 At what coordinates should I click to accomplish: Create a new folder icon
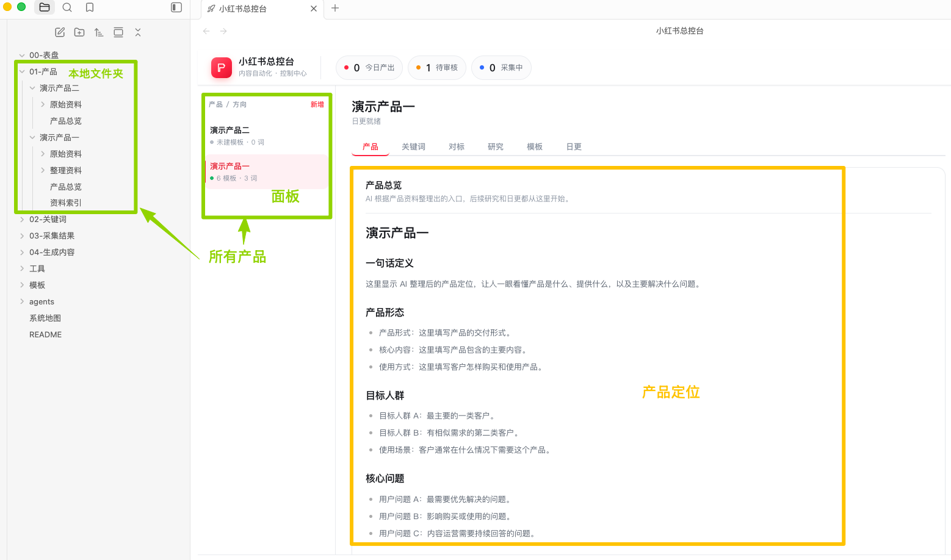(x=79, y=32)
